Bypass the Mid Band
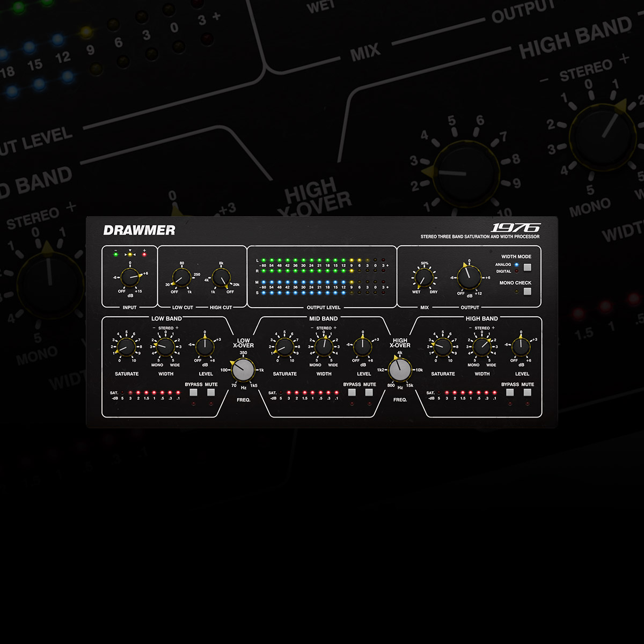 (x=352, y=392)
